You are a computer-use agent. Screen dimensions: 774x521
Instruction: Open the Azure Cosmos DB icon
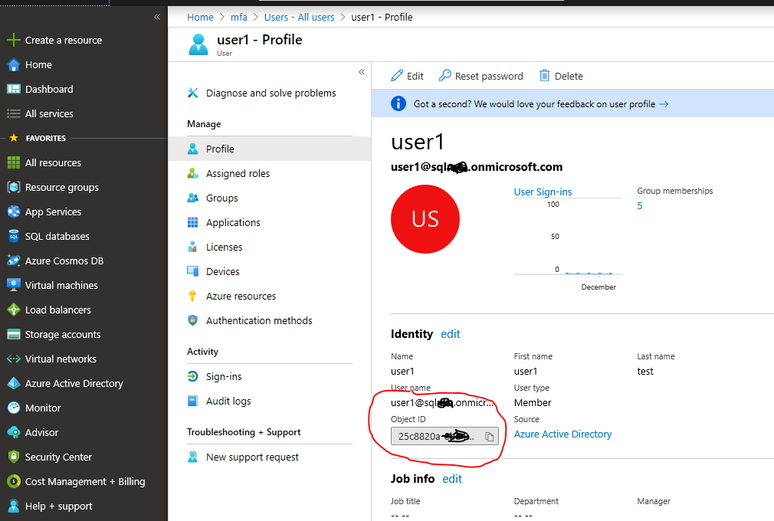click(x=14, y=261)
